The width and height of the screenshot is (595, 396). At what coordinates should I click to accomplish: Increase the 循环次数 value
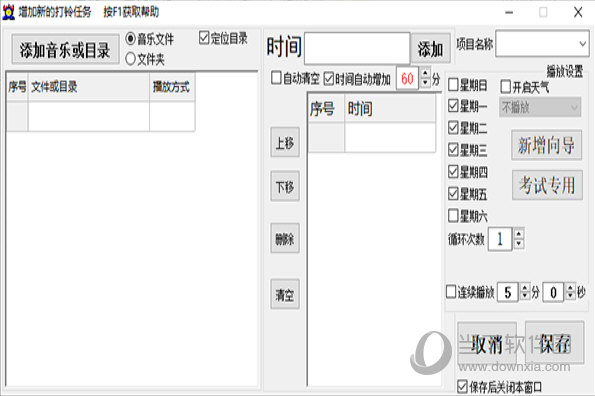tap(519, 234)
